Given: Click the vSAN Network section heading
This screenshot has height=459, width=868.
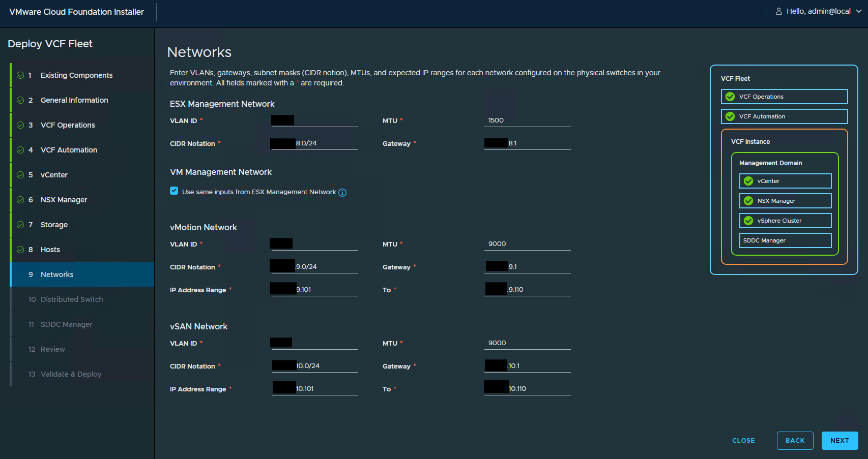Looking at the screenshot, I should (x=198, y=326).
